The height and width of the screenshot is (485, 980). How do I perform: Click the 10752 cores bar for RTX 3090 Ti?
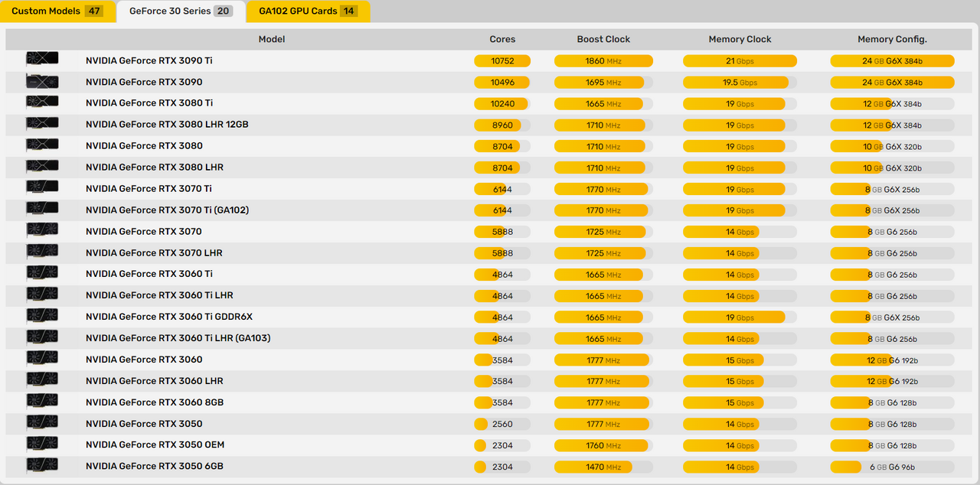click(x=502, y=60)
